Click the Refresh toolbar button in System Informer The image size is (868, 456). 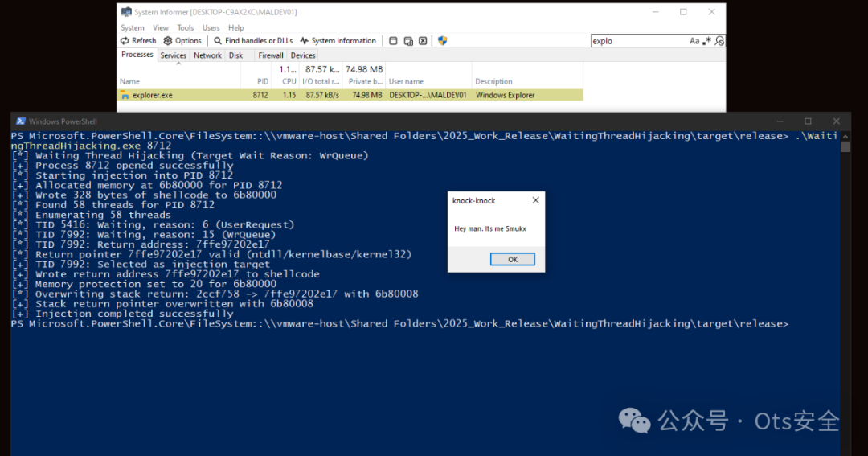tap(138, 41)
